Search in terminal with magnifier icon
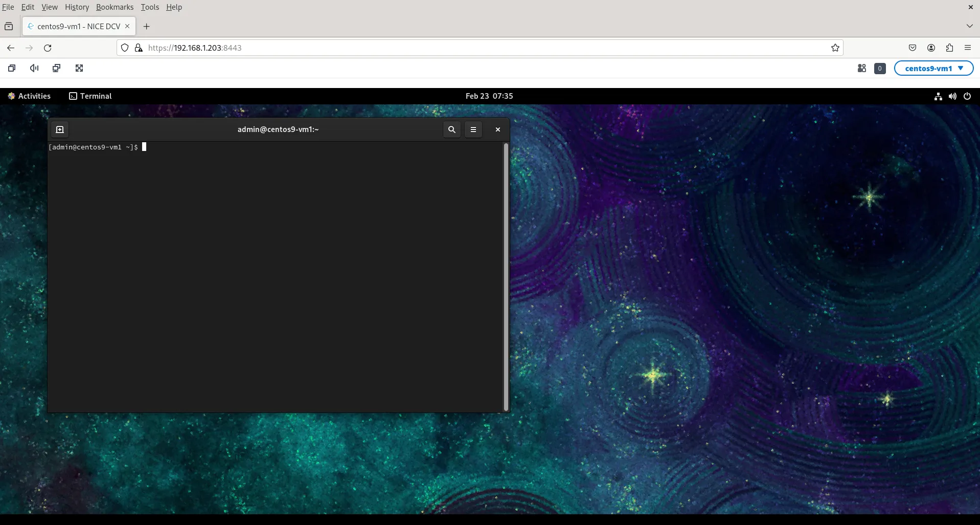The image size is (980, 525). point(452,129)
